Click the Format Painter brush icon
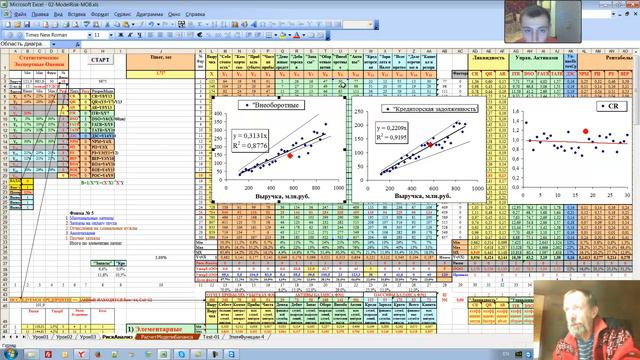This screenshot has height=360, width=640. (141, 25)
